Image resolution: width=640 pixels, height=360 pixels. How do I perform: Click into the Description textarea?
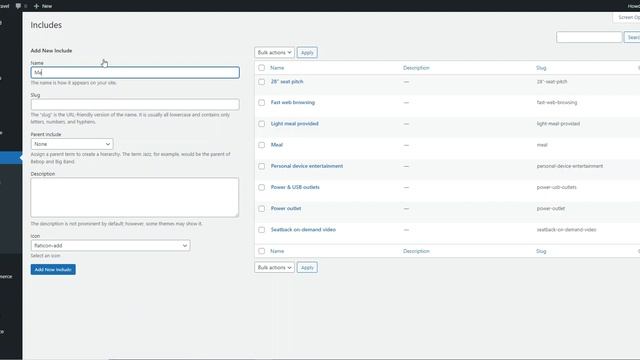click(x=135, y=197)
